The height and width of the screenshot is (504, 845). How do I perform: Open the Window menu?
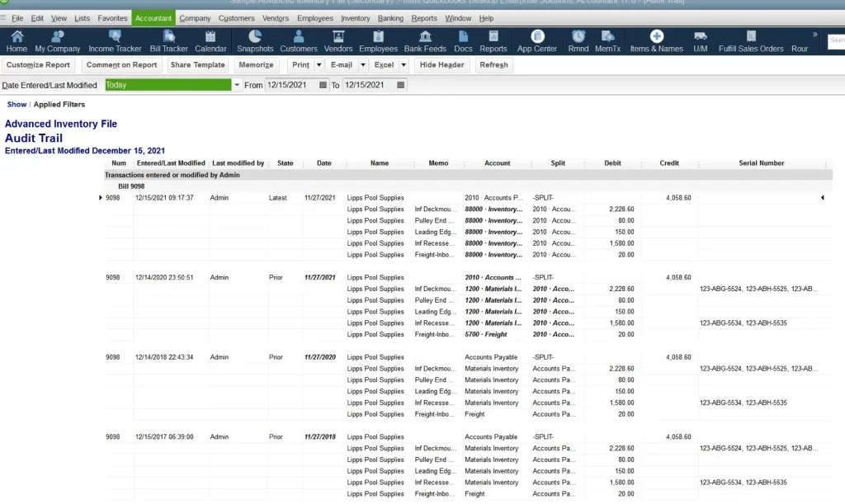click(x=458, y=18)
